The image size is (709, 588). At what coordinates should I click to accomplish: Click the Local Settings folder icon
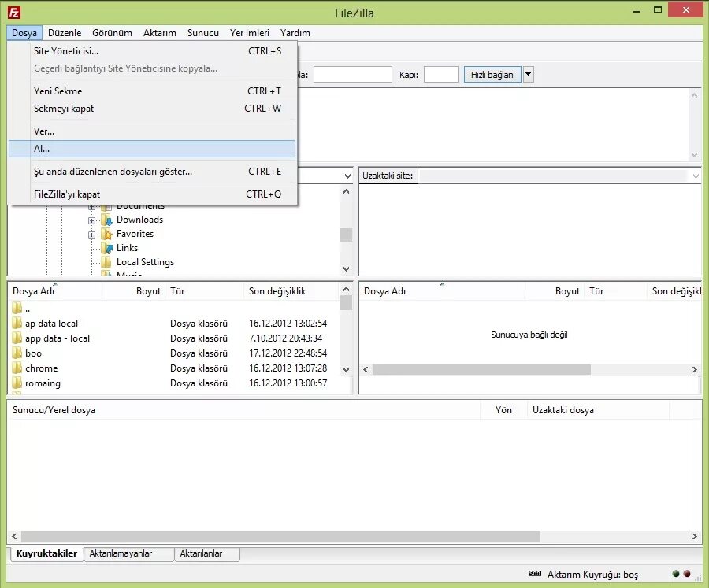tap(106, 262)
